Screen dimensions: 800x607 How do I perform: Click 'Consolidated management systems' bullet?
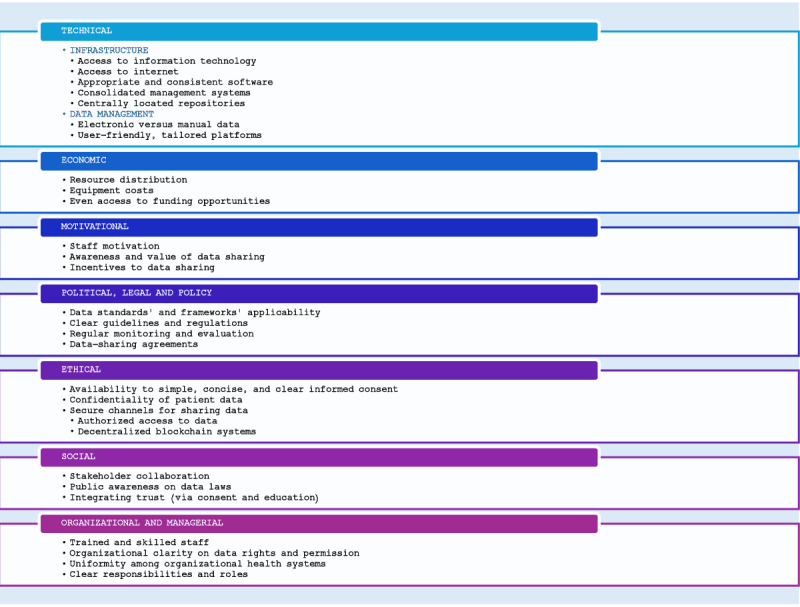[x=164, y=93]
